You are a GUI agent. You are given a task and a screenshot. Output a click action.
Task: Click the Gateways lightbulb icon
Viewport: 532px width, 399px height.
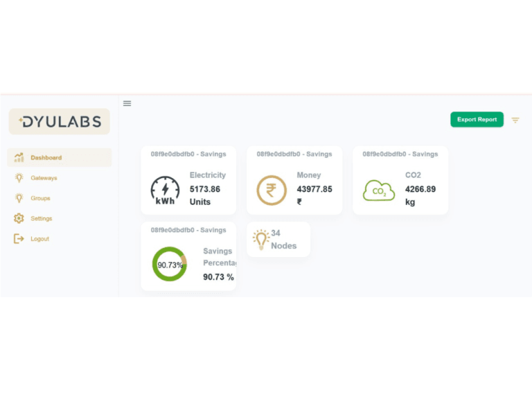click(x=19, y=178)
